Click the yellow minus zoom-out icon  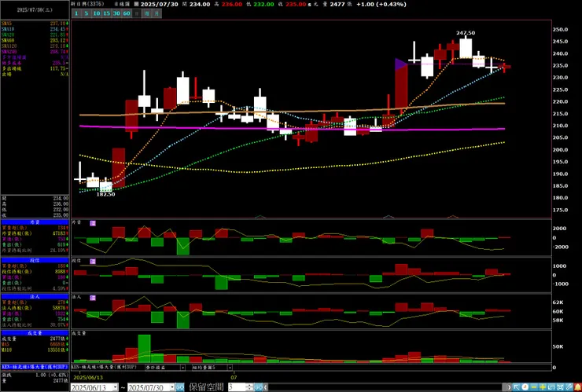click(x=534, y=387)
